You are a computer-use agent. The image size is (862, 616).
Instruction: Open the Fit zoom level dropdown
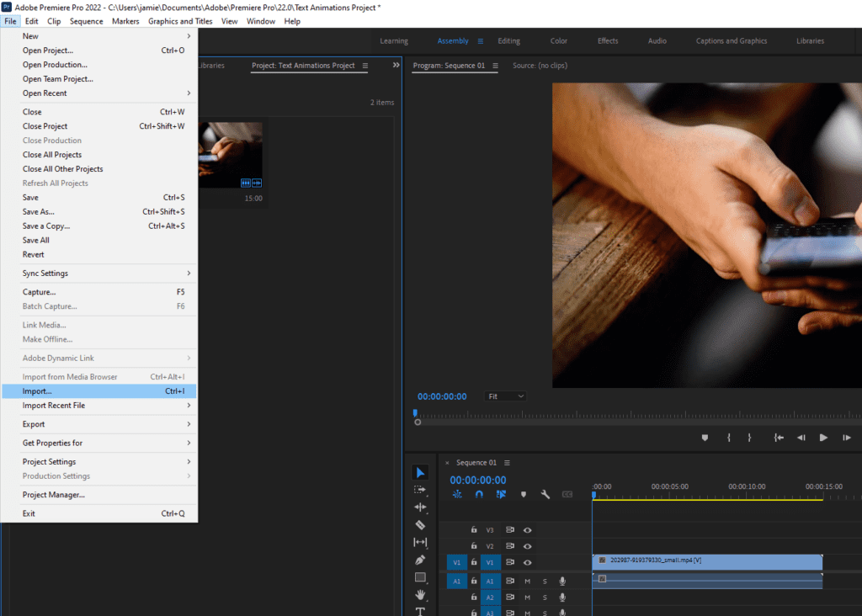pos(505,396)
